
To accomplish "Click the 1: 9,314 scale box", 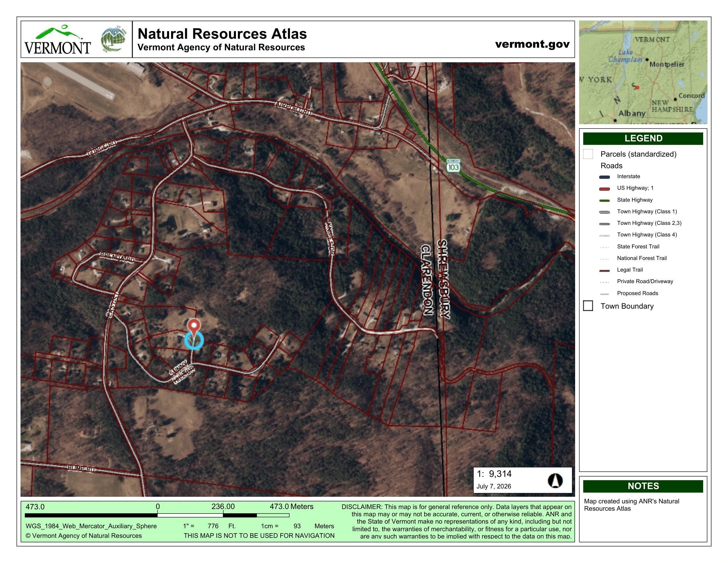I will pyautogui.click(x=522, y=480).
